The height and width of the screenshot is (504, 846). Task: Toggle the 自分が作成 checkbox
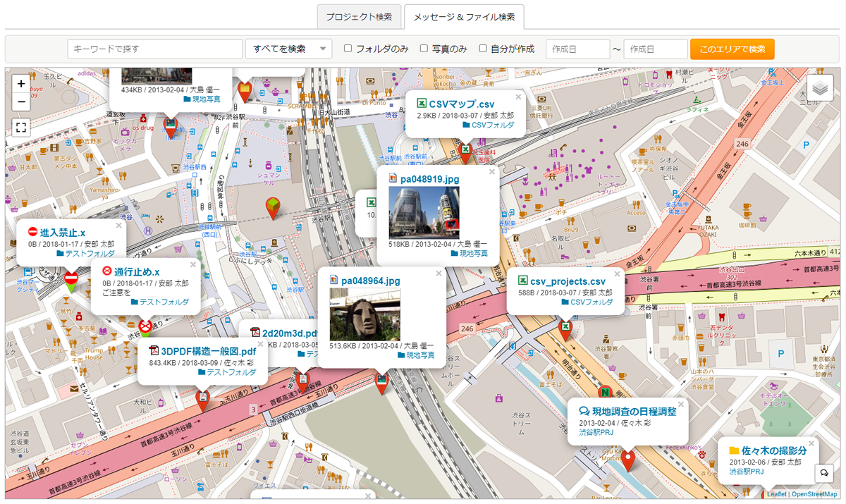483,49
